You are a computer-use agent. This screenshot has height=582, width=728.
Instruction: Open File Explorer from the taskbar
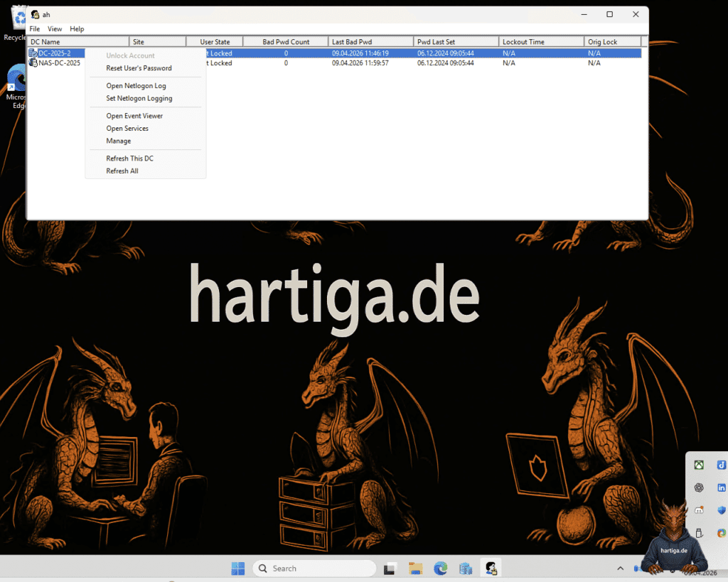tap(415, 568)
